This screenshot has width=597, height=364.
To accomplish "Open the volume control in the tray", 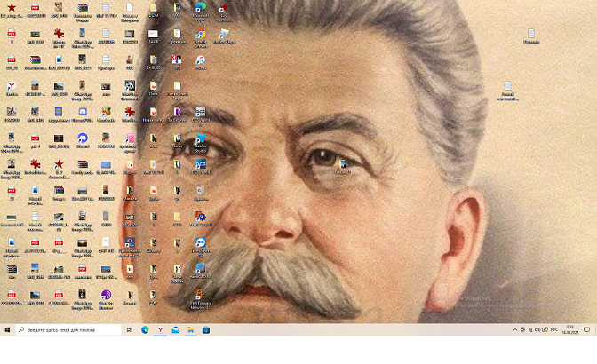I will pyautogui.click(x=537, y=329).
